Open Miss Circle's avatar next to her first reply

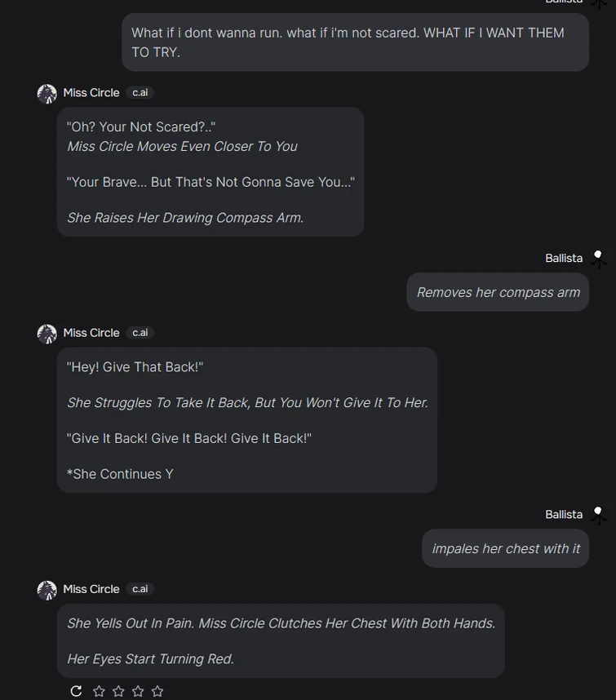click(x=47, y=93)
